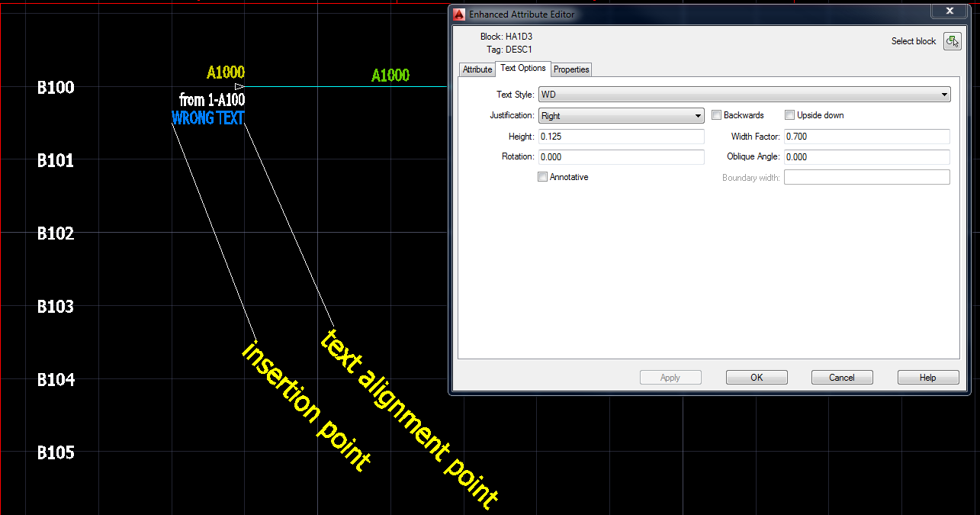
Task: Open Help from the dialog
Action: tap(927, 376)
